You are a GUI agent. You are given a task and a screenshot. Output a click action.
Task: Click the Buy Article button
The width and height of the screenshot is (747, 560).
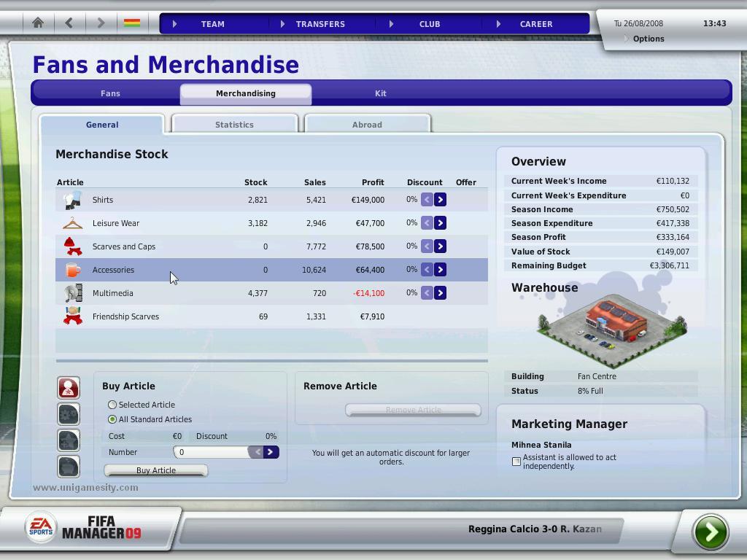point(156,470)
